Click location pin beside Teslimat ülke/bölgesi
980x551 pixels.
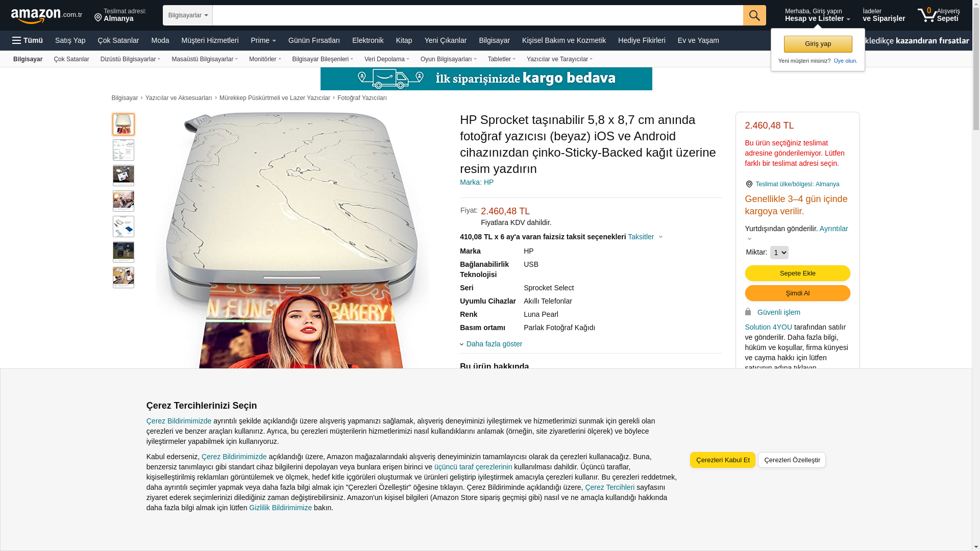pyautogui.click(x=749, y=184)
